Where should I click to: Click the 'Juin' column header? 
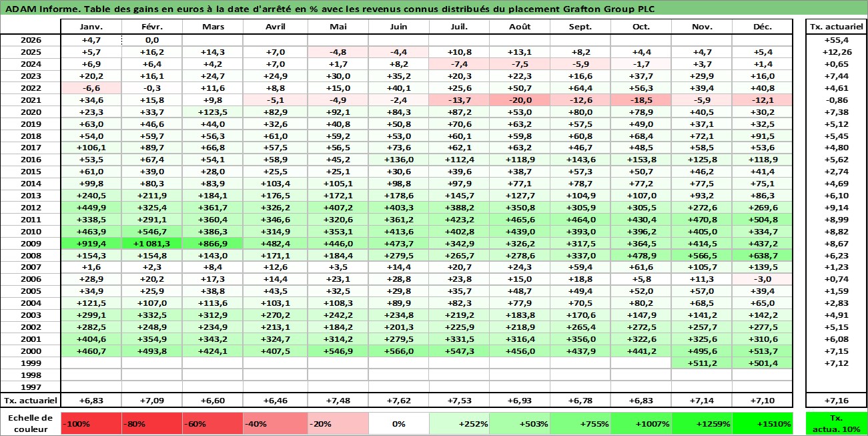click(398, 27)
